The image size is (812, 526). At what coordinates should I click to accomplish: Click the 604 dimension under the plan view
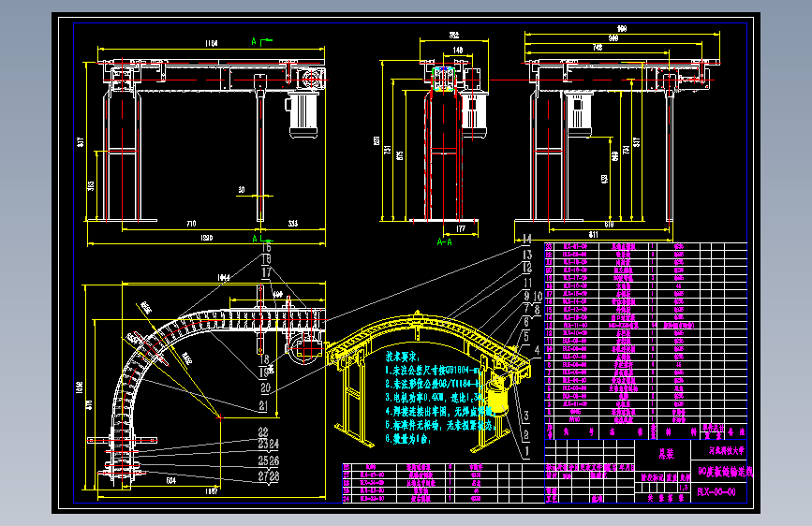click(x=170, y=480)
